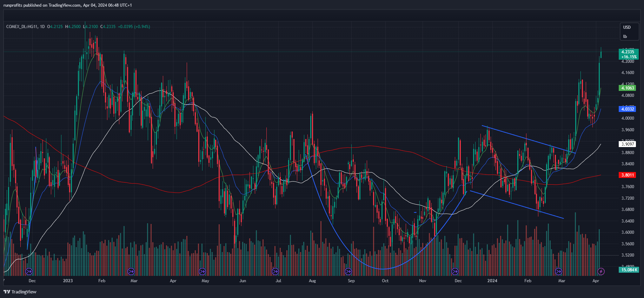Click the COMEX_DL:HG1! symbol name
644x298 pixels.
(22, 27)
